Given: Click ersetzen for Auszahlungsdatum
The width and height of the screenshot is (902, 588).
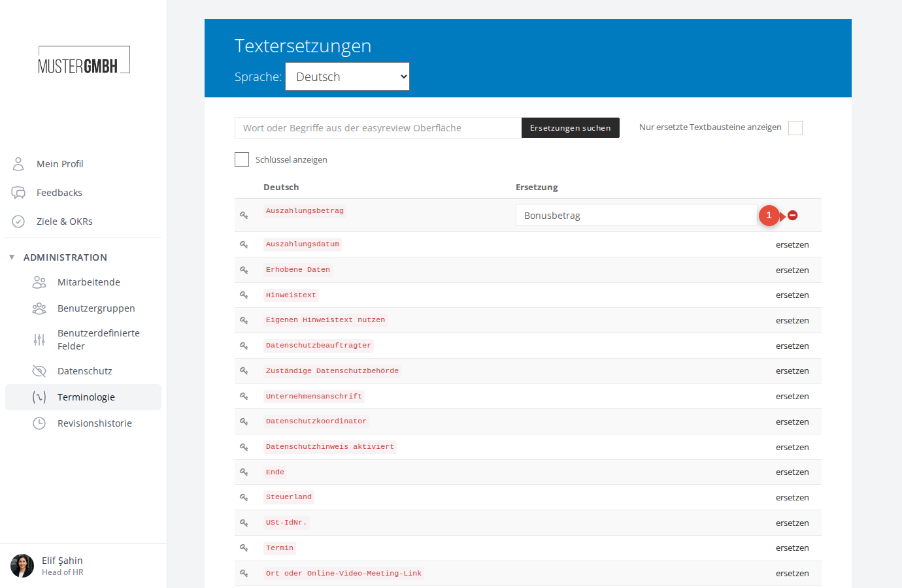Looking at the screenshot, I should 792,245.
